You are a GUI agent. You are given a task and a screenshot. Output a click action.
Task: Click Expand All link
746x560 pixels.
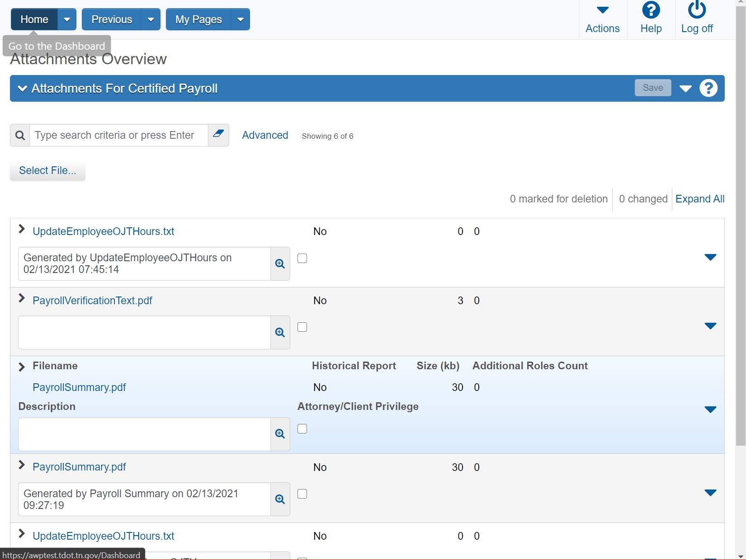pyautogui.click(x=700, y=199)
